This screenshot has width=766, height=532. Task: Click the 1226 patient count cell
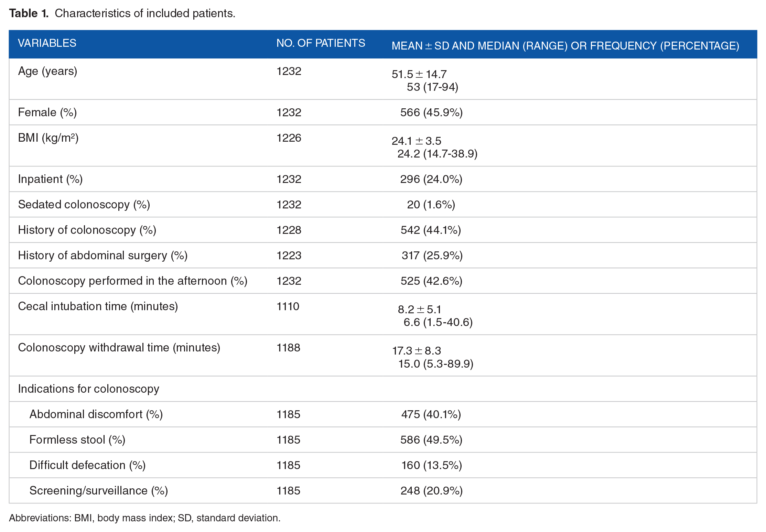[289, 138]
